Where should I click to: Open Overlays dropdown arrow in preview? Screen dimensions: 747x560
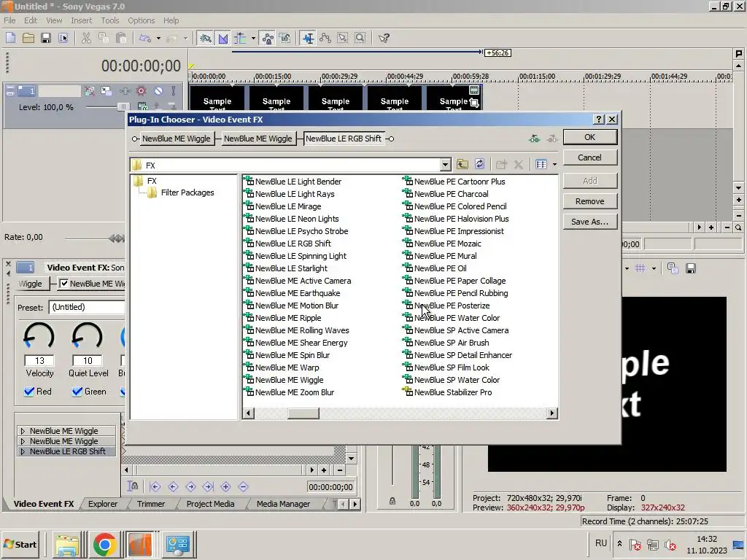click(654, 268)
